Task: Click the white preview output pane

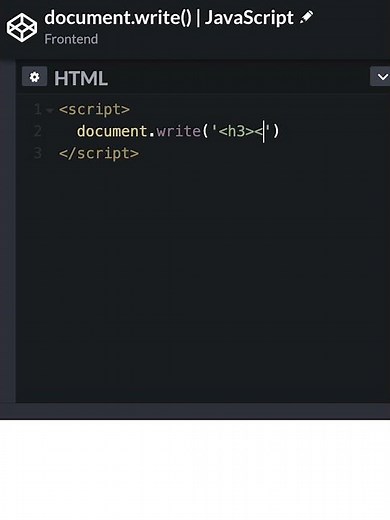Action: tap(195, 470)
